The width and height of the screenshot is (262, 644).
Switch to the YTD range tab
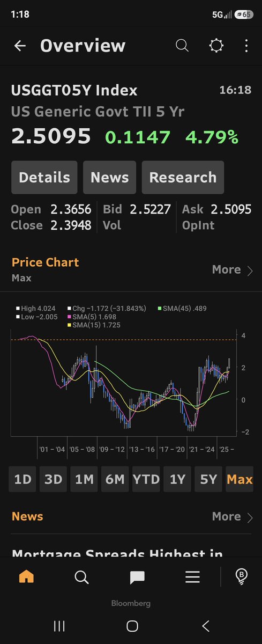pos(146,479)
